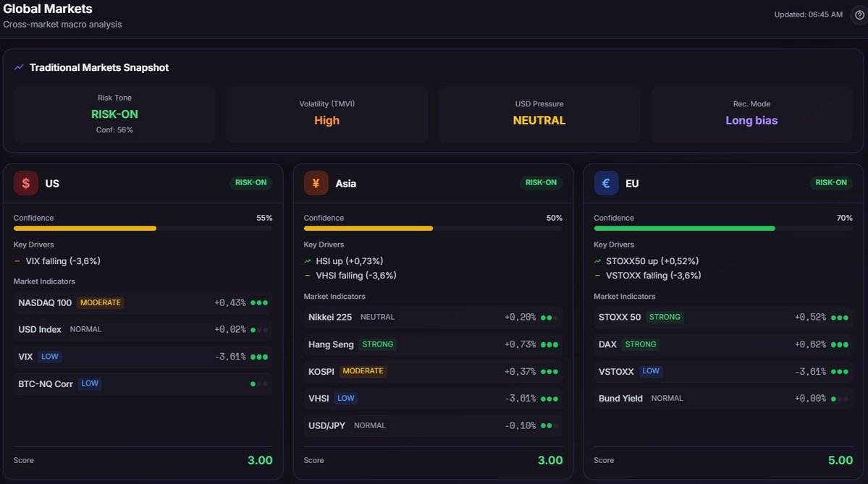868x484 pixels.
Task: Click the NORMAL tag on Bund Yield
Action: click(667, 398)
